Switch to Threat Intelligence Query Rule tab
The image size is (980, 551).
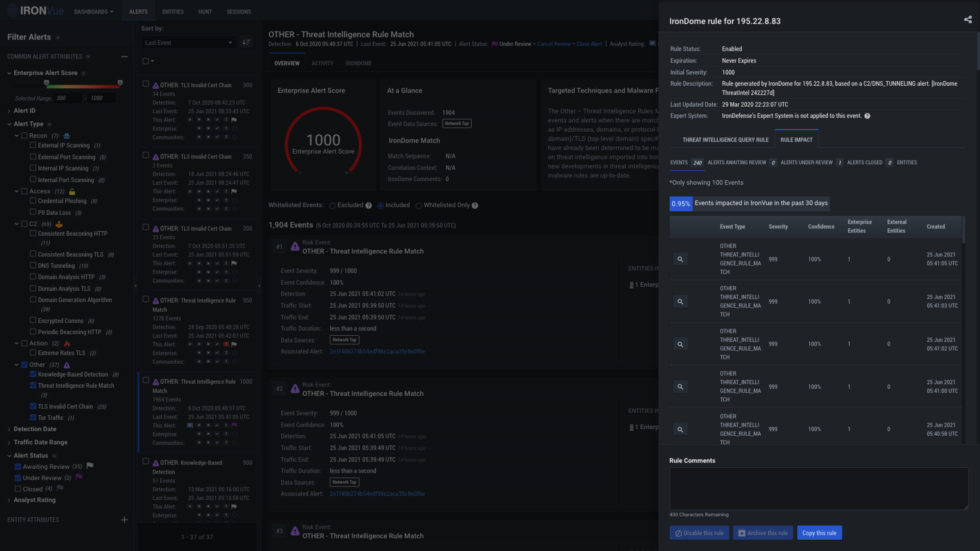point(725,139)
